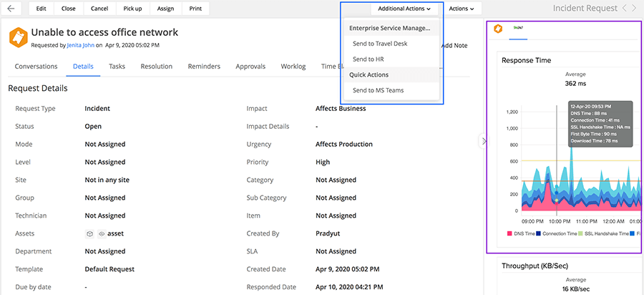Image resolution: width=644 pixels, height=295 pixels.
Task: Open the Actions dropdown
Action: (462, 9)
